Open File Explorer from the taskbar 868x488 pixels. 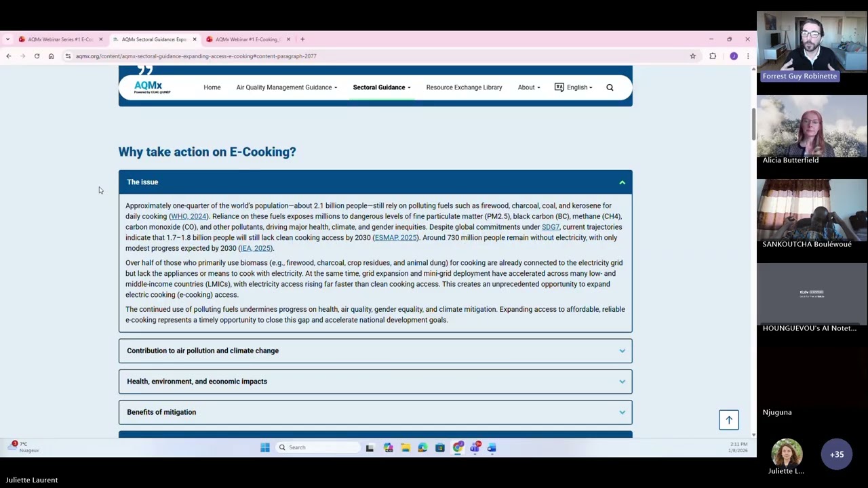pos(406,447)
